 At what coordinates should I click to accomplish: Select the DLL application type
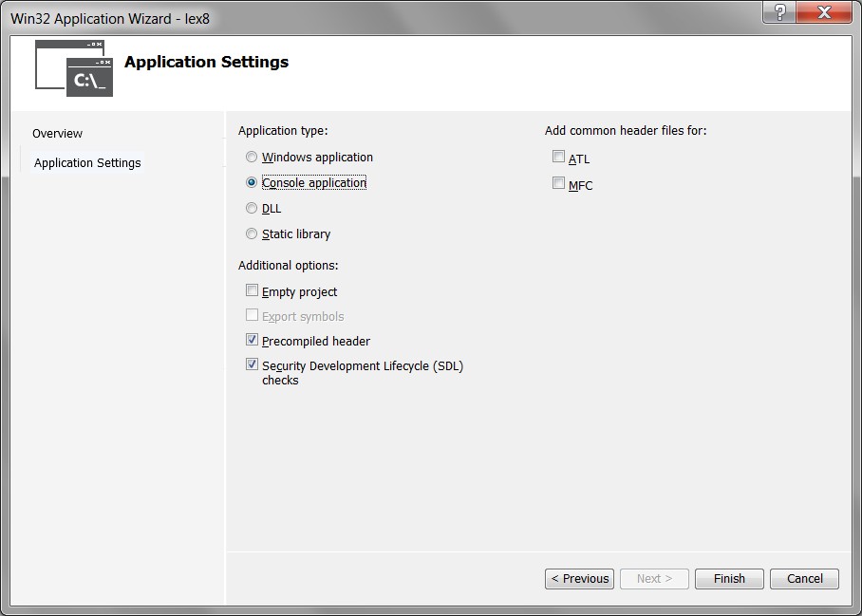pyautogui.click(x=252, y=208)
